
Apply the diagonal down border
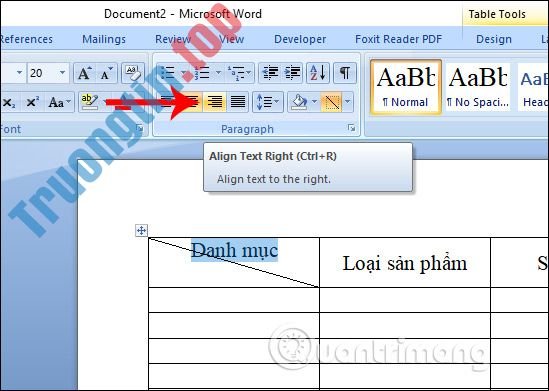pos(331,102)
